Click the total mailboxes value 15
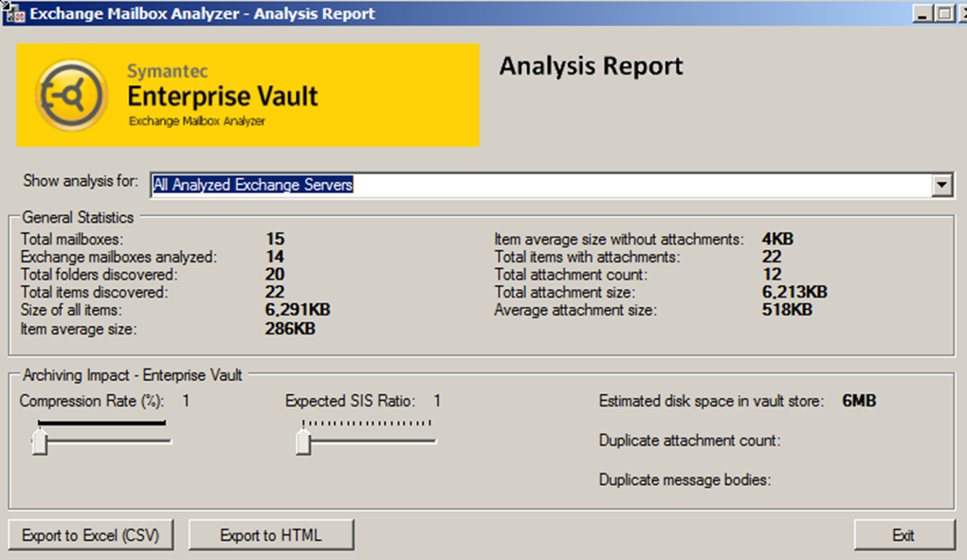 pyautogui.click(x=275, y=239)
